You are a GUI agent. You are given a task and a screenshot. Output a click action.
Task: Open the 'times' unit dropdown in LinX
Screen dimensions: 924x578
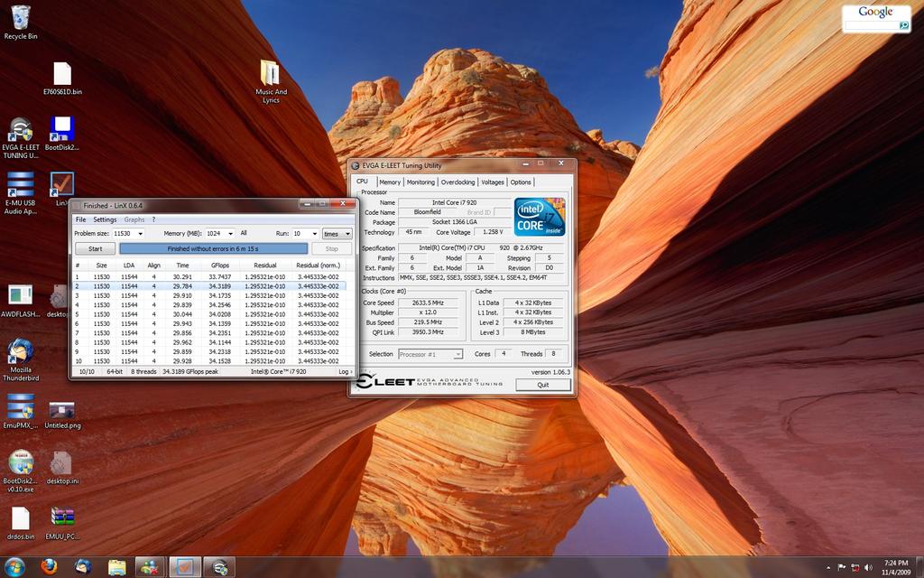(x=337, y=234)
